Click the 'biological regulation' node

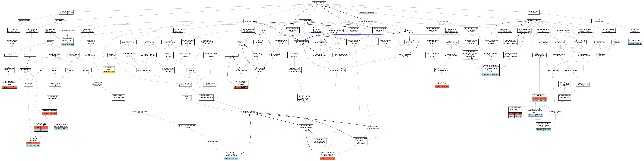pyautogui.click(x=367, y=12)
